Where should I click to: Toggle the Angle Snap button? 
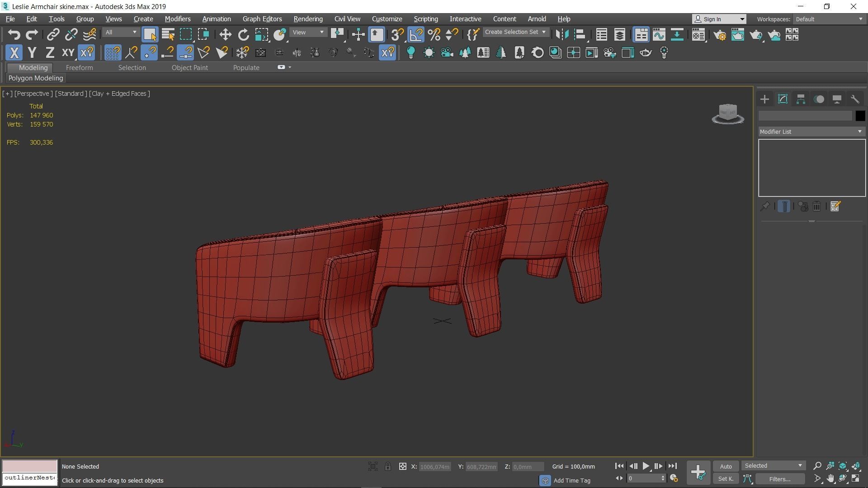click(x=416, y=35)
